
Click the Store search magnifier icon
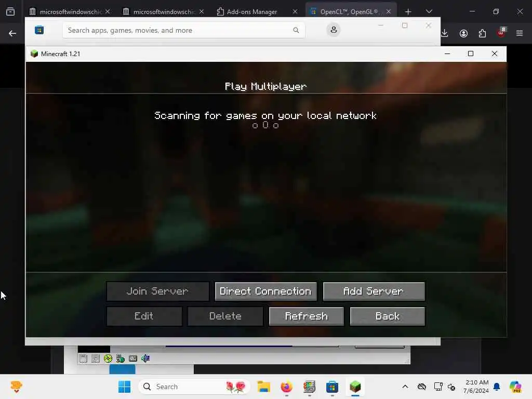click(x=296, y=30)
